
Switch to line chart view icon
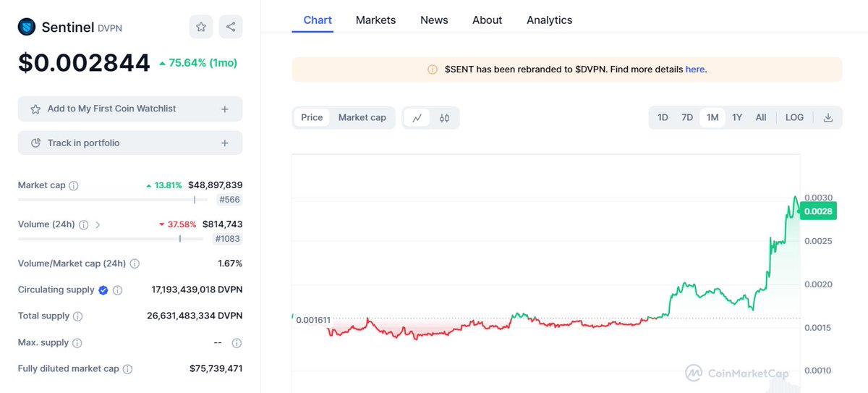click(417, 117)
